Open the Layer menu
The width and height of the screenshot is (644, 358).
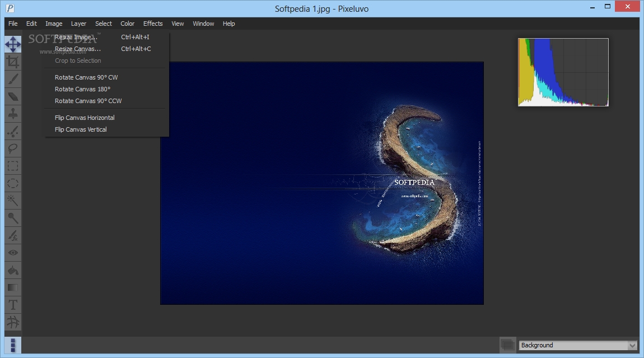click(78, 24)
